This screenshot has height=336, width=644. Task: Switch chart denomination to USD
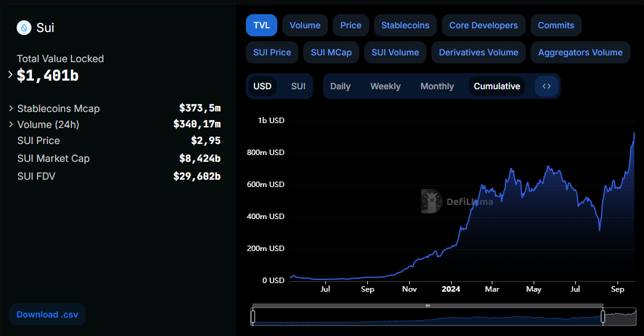click(262, 86)
